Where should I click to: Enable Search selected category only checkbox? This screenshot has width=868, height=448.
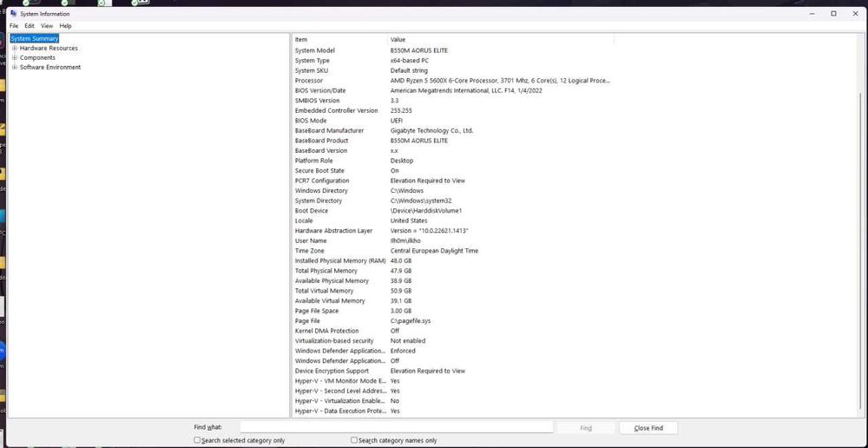[x=197, y=440]
